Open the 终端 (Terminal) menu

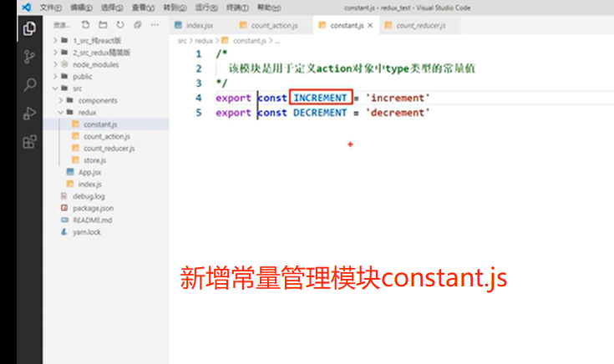click(237, 8)
